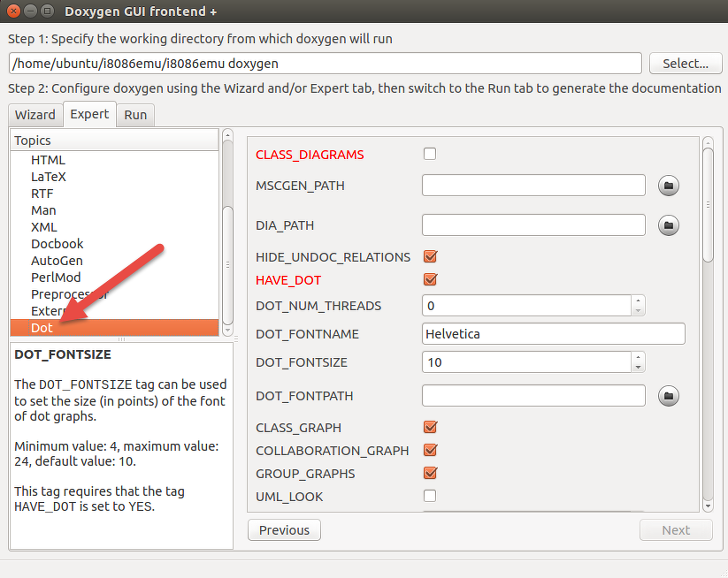The height and width of the screenshot is (578, 728).
Task: Uncheck the CLASS_GRAPH checkbox
Action: coord(430,427)
